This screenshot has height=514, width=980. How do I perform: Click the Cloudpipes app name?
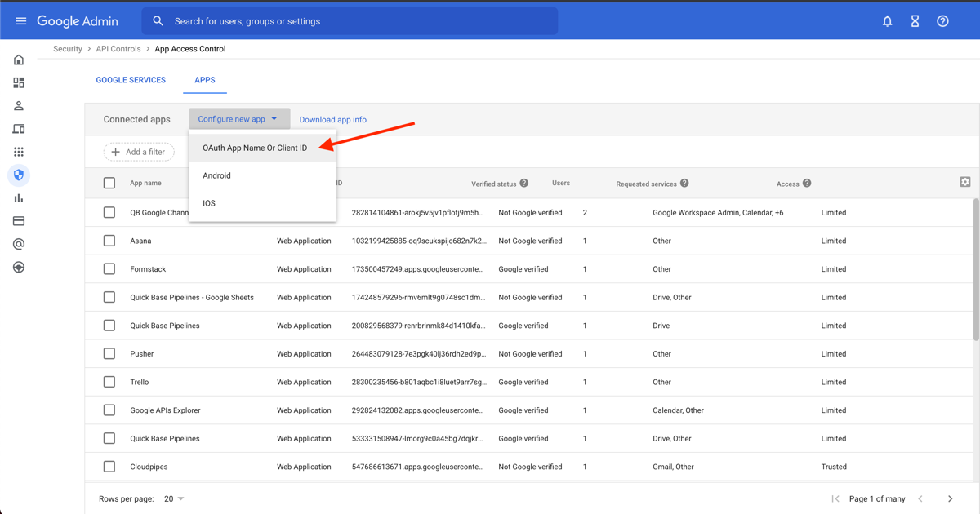point(149,467)
